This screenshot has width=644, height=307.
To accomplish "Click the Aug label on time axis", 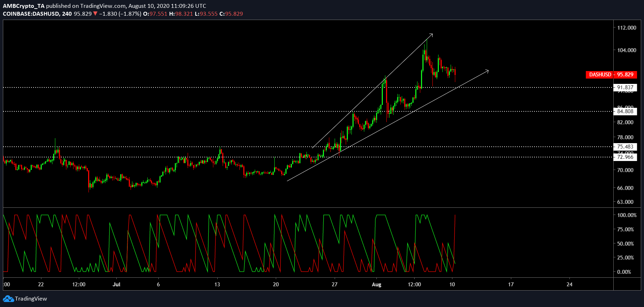I will tap(376, 285).
